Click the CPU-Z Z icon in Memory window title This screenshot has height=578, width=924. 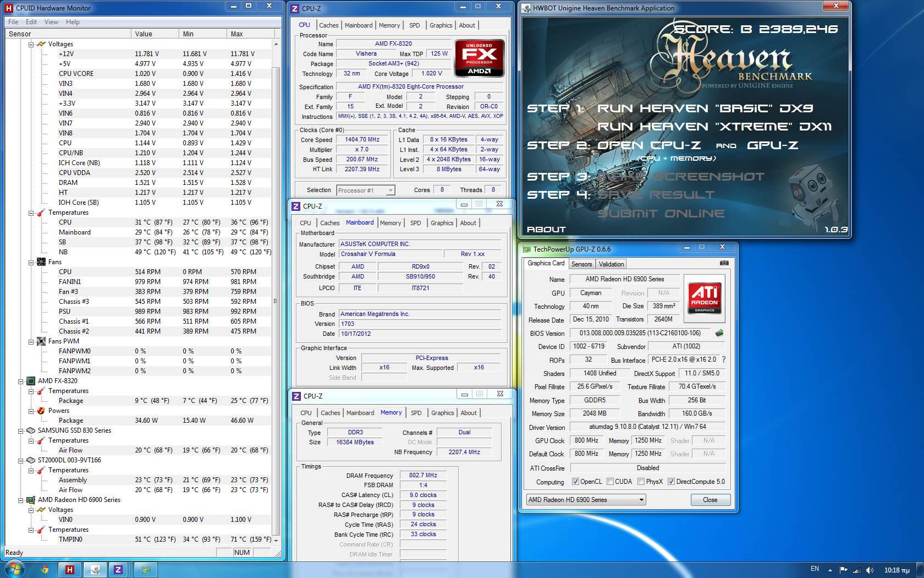296,396
